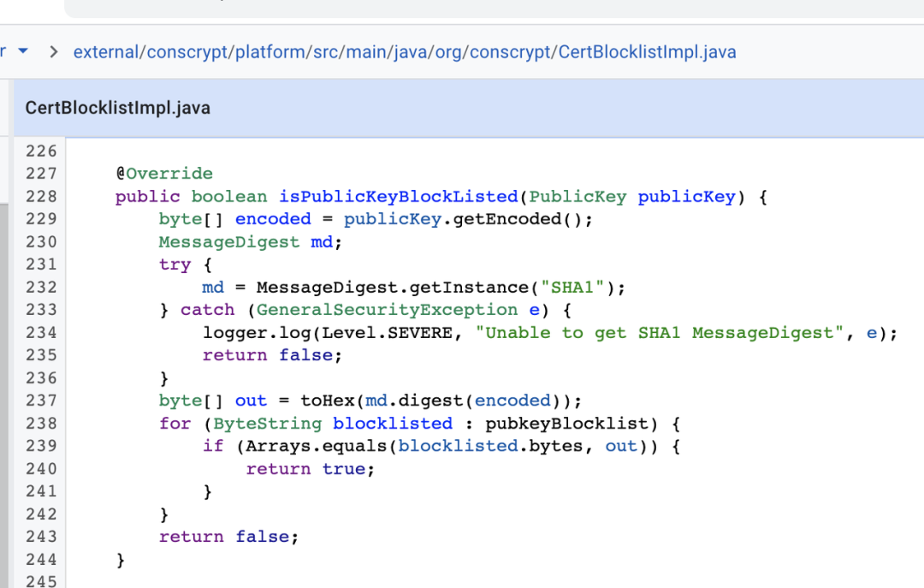Click the CertBlocklistImpl.java file header title
The image size is (924, 588).
point(118,108)
